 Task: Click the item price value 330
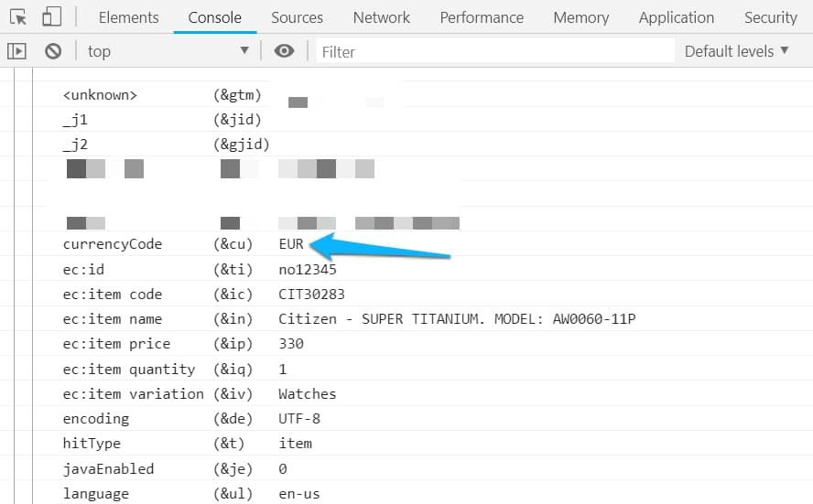pyautogui.click(x=291, y=344)
